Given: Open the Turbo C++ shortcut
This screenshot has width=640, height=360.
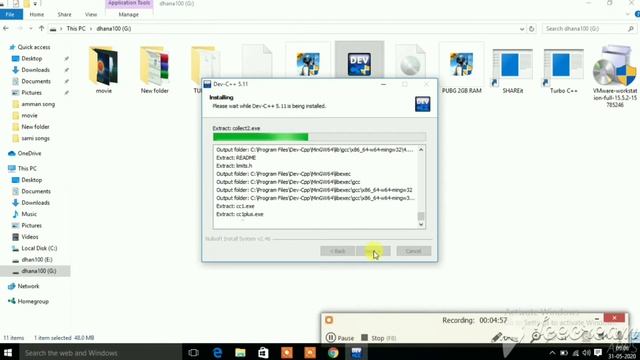Looking at the screenshot, I should [563, 69].
